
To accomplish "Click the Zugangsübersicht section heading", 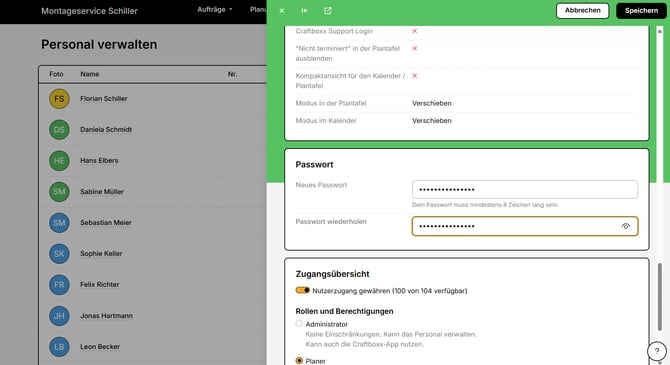I will pos(332,274).
